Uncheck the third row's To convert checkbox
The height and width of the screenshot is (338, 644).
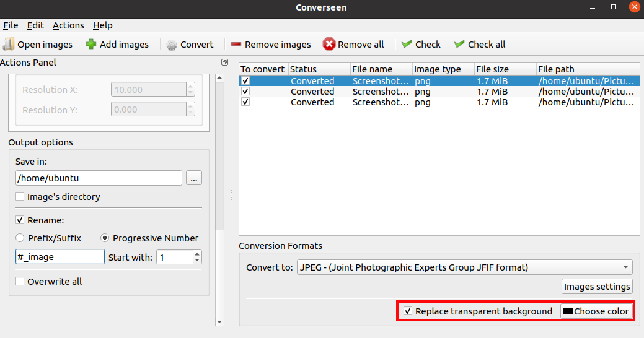click(x=245, y=102)
